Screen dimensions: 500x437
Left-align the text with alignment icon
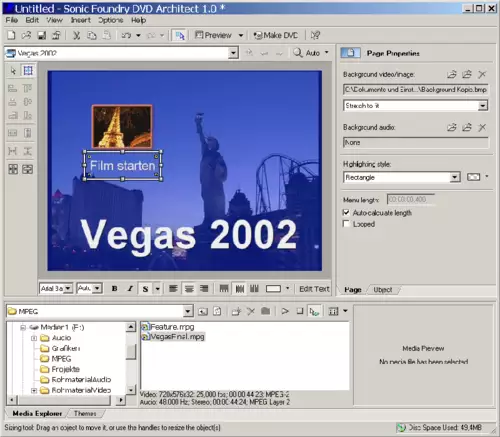[173, 289]
